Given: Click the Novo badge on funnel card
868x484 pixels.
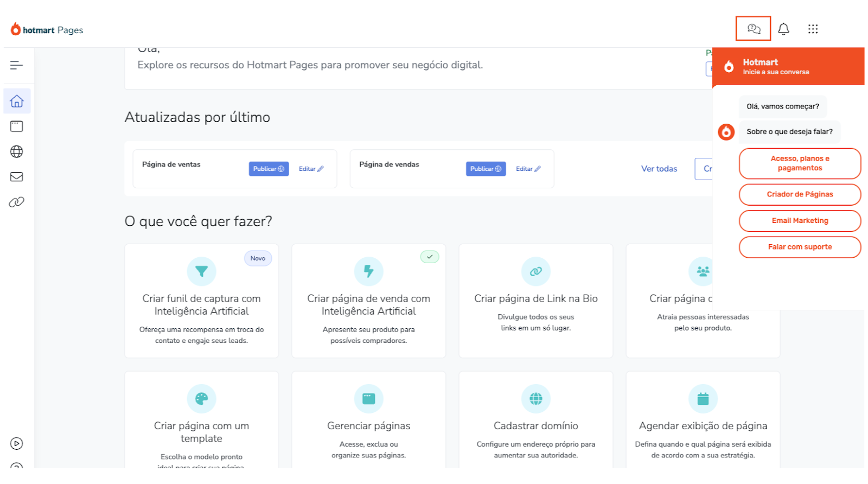Looking at the screenshot, I should point(258,258).
